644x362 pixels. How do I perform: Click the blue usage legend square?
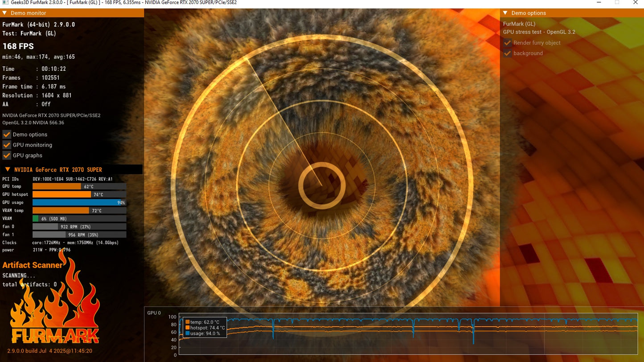pyautogui.click(x=187, y=333)
